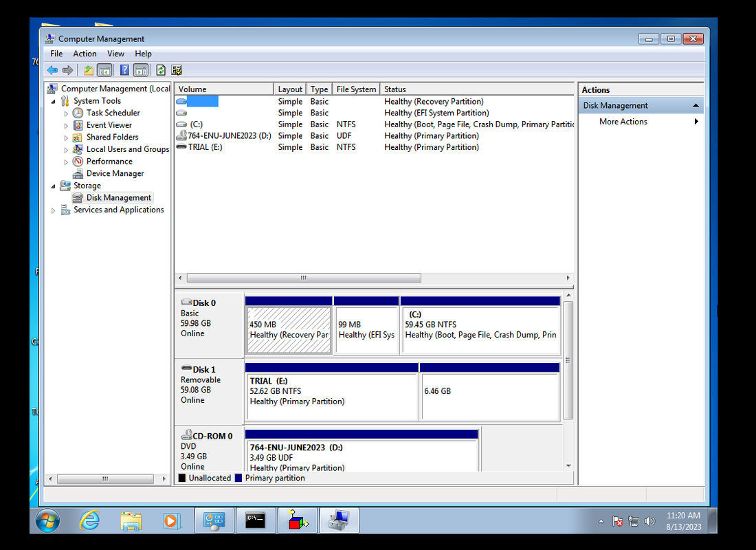Viewport: 756px width, 550px height.
Task: Click the settings/properties toolbar icon with star
Action: pyautogui.click(x=177, y=70)
